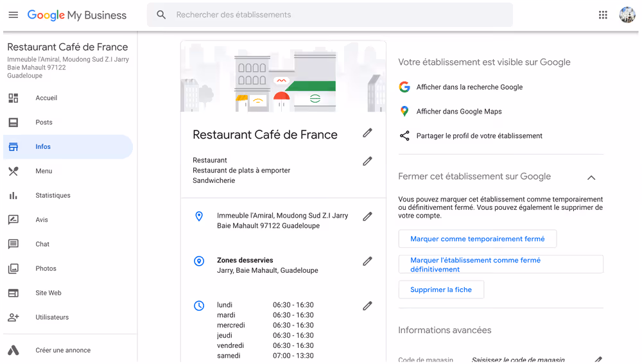Open Afficher dans Google Maps
This screenshot has width=642, height=364.
tap(459, 111)
